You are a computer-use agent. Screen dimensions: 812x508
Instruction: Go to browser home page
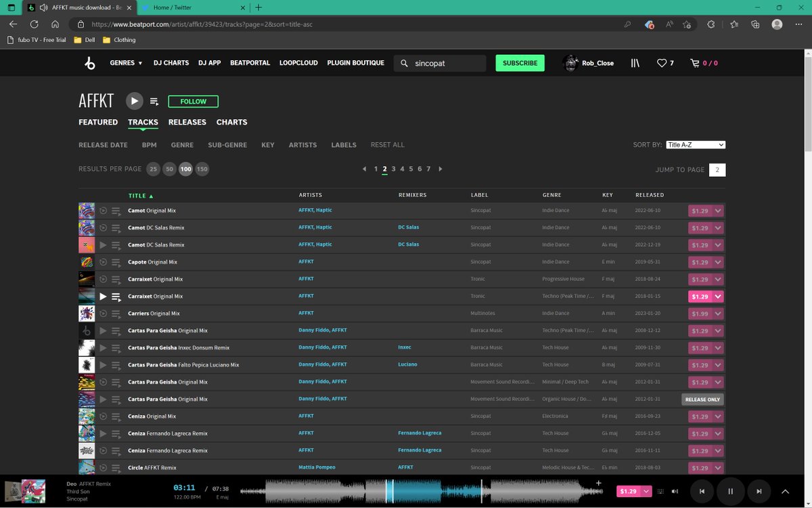pos(55,24)
